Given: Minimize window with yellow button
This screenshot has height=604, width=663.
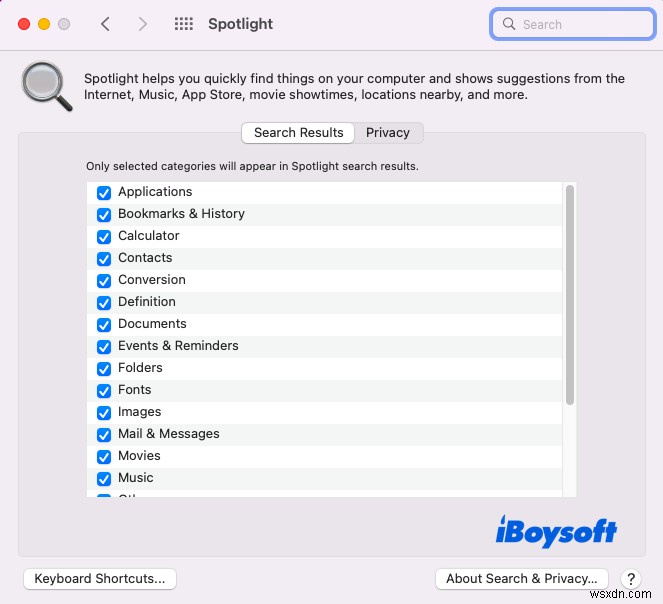Looking at the screenshot, I should tap(44, 24).
